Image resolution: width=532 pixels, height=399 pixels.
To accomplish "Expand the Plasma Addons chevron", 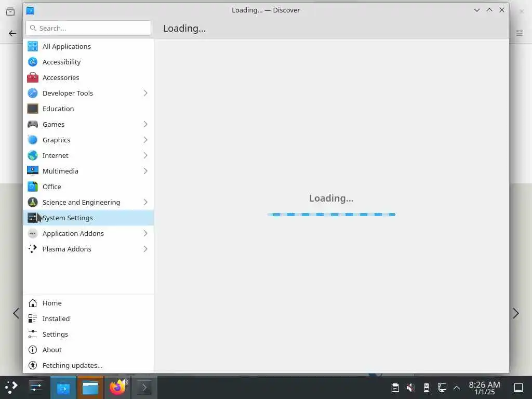I will click(145, 249).
